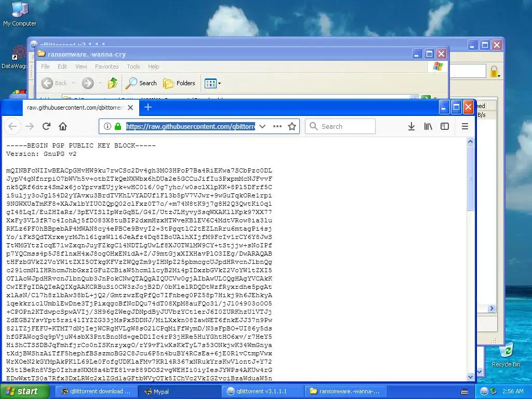The width and height of the screenshot is (532, 399).
Task: Open Tools menu in Explorer window
Action: point(134,66)
